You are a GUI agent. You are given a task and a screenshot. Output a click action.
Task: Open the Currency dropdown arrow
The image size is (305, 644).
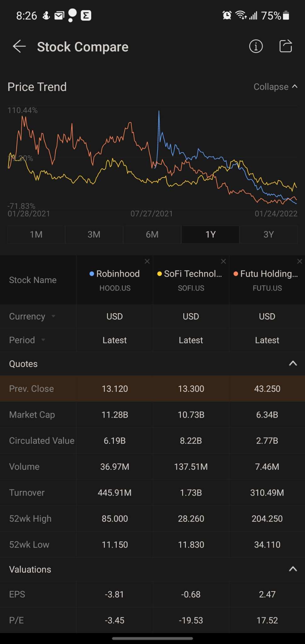(53, 316)
